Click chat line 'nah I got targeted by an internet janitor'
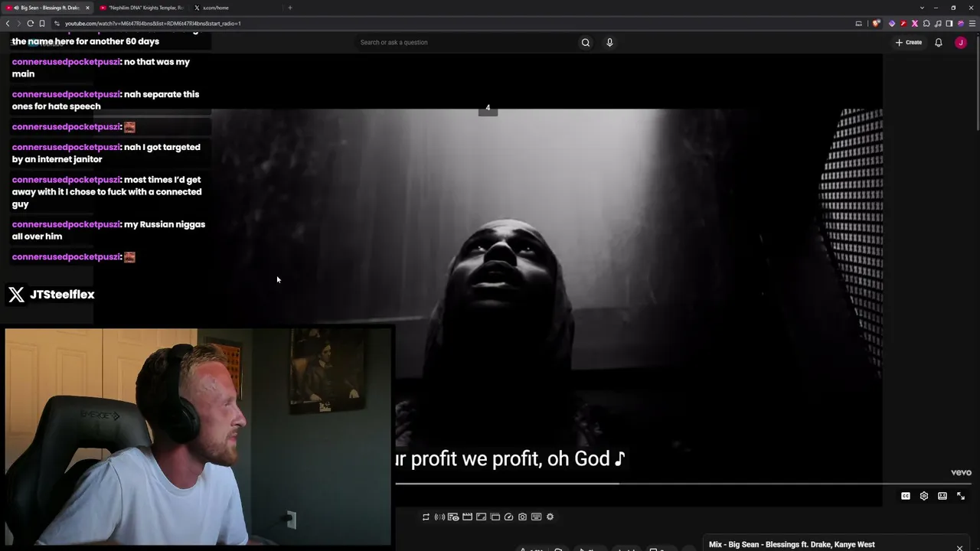Image resolution: width=980 pixels, height=551 pixels. [106, 153]
